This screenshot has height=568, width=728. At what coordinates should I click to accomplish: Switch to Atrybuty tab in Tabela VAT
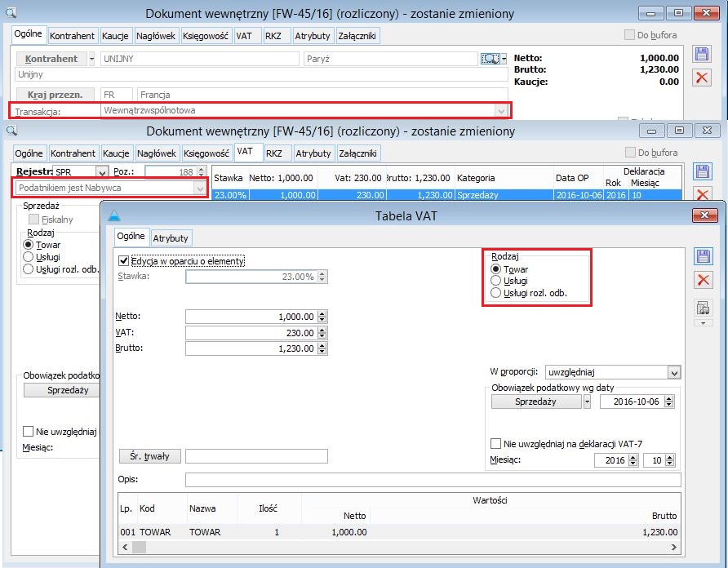(x=171, y=237)
